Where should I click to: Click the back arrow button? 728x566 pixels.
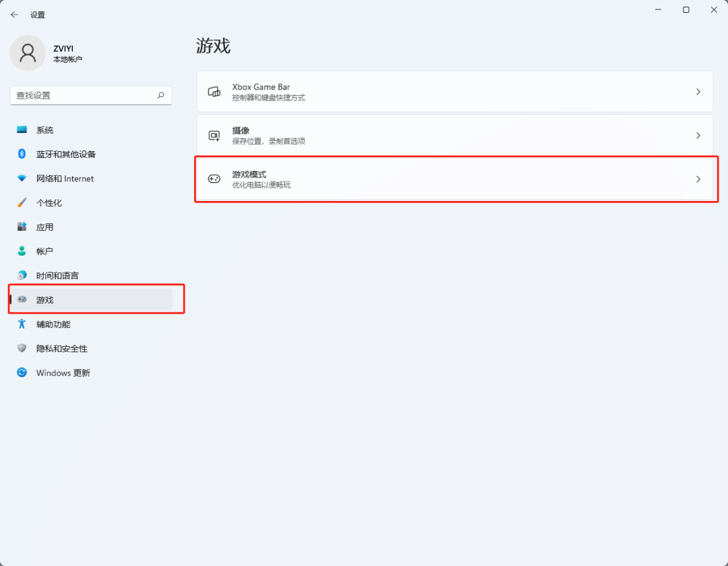pos(14,14)
